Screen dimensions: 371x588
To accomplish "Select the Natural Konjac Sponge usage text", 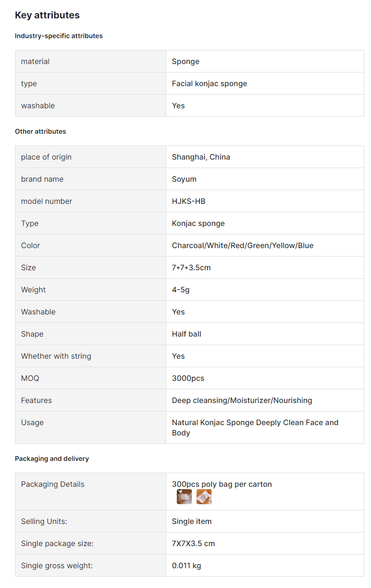I will [255, 427].
